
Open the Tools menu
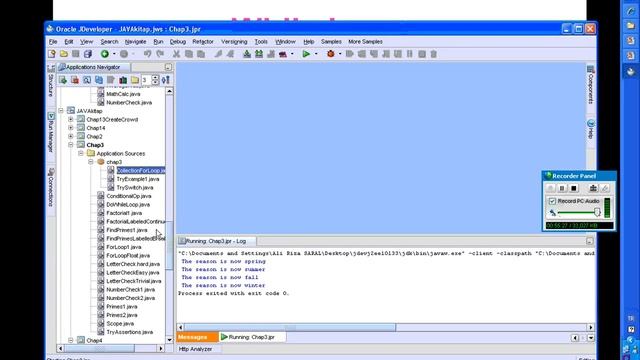(x=261, y=42)
